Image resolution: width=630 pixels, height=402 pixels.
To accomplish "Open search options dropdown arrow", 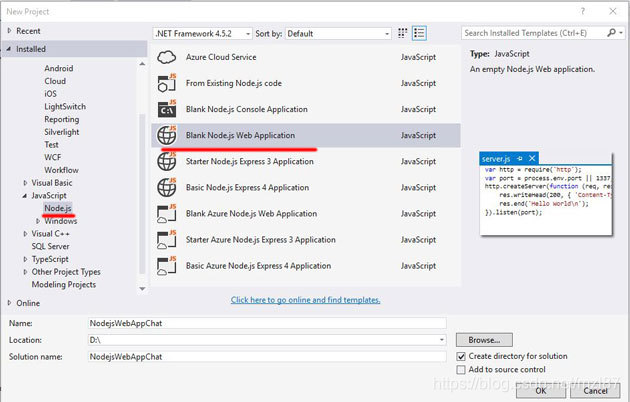I will [x=621, y=33].
